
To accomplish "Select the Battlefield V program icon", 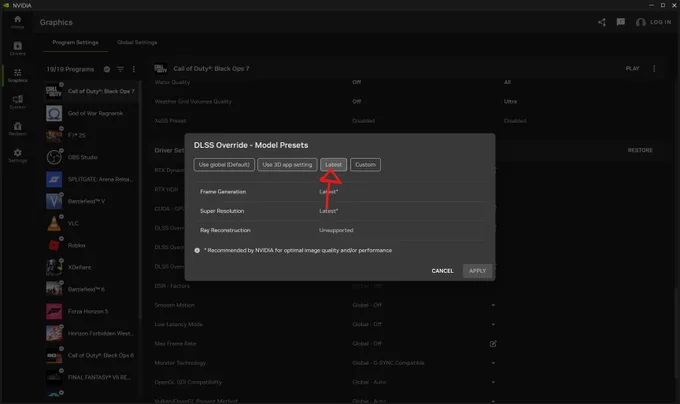I will tap(54, 201).
